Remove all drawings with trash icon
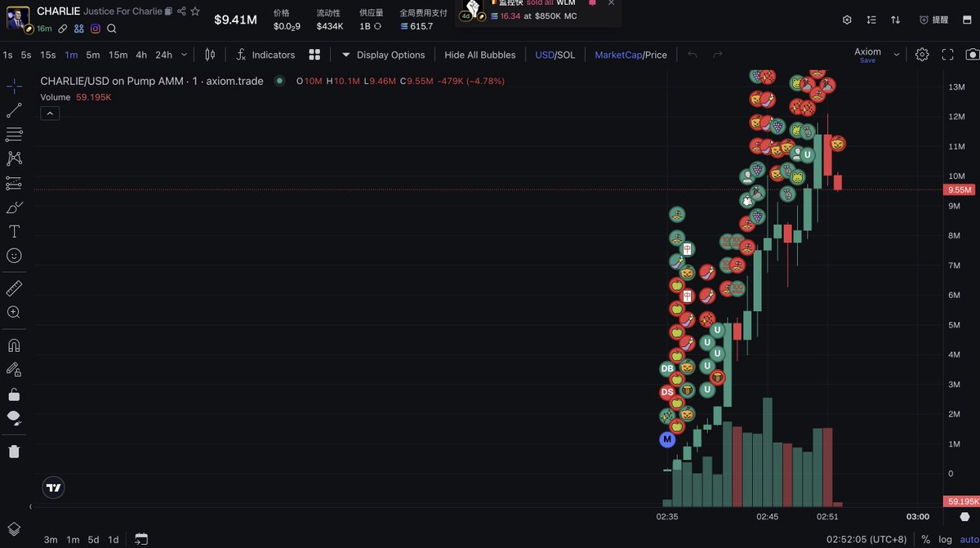 click(x=14, y=451)
